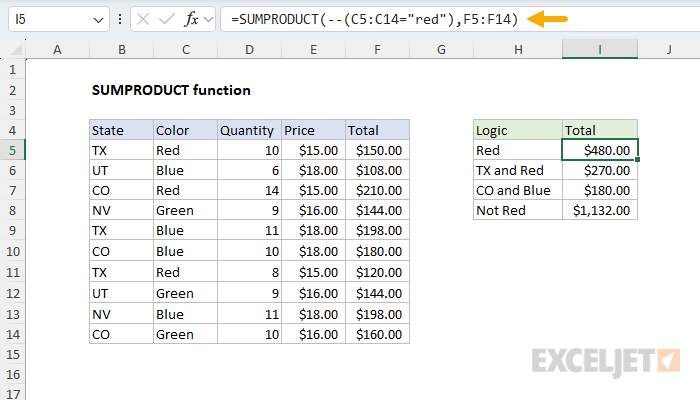Select row 16 header
Screen dimensions: 700x400
12,375
